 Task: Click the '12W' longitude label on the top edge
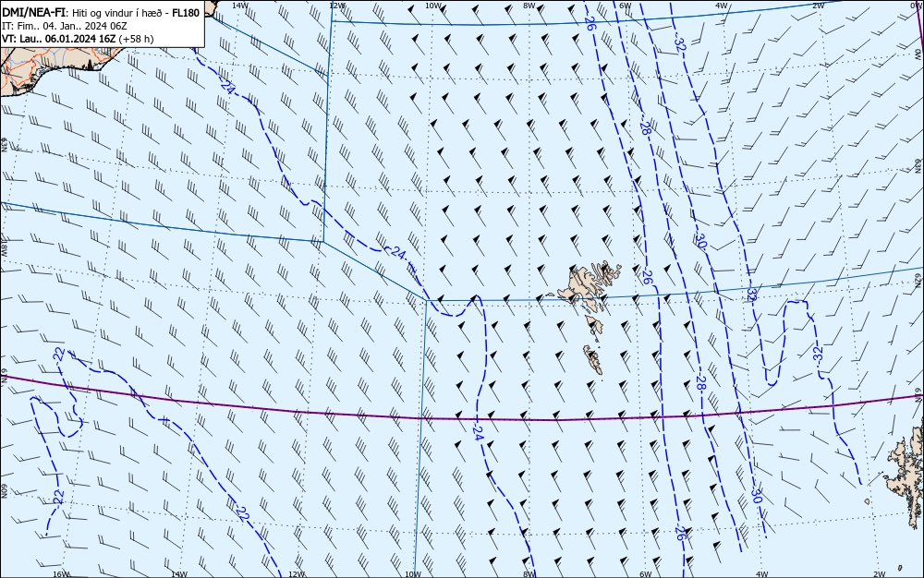[336, 5]
